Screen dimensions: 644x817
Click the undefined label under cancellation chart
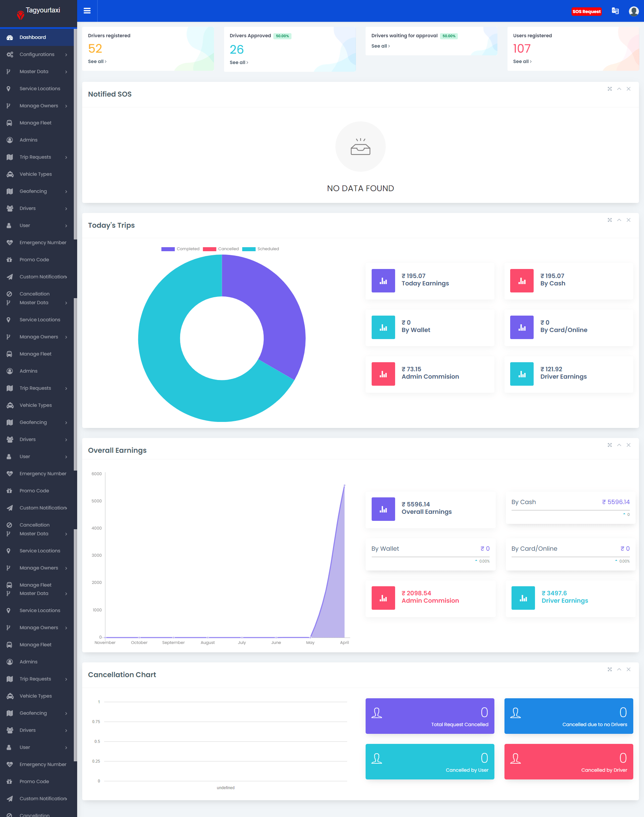click(225, 788)
